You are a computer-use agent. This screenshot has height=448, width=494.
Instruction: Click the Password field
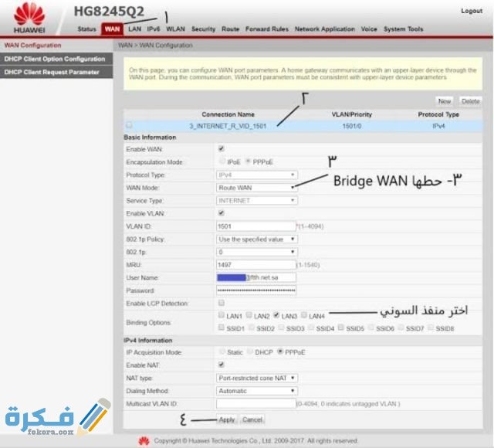pyautogui.click(x=256, y=290)
